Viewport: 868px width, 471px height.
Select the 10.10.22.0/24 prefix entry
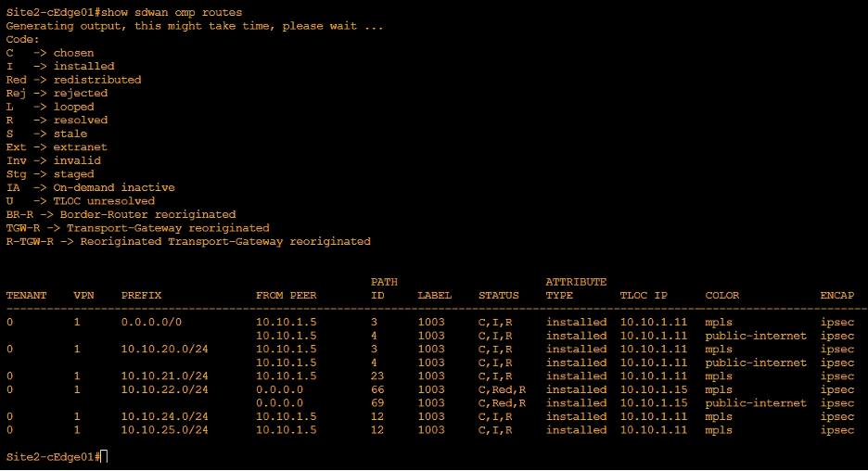(x=164, y=389)
